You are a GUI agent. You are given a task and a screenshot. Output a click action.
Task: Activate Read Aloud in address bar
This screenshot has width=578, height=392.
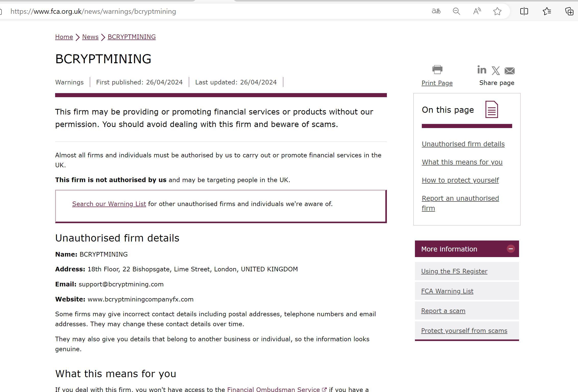click(x=477, y=11)
